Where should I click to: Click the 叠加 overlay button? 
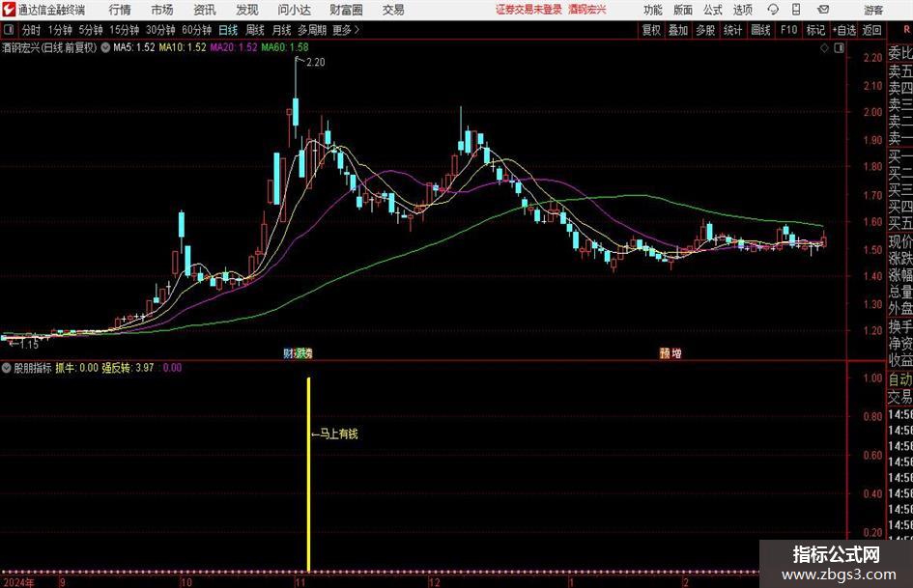pyautogui.click(x=678, y=30)
